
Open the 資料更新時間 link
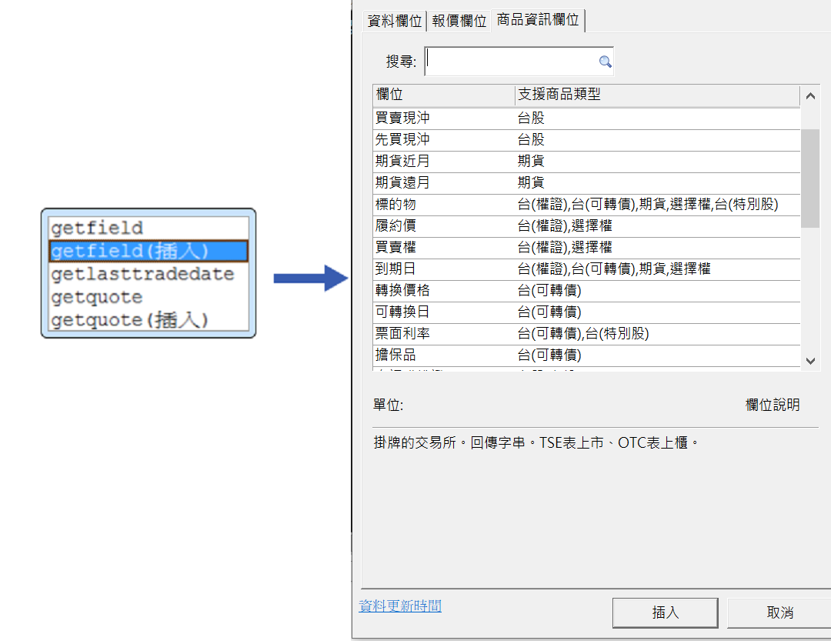(x=400, y=606)
